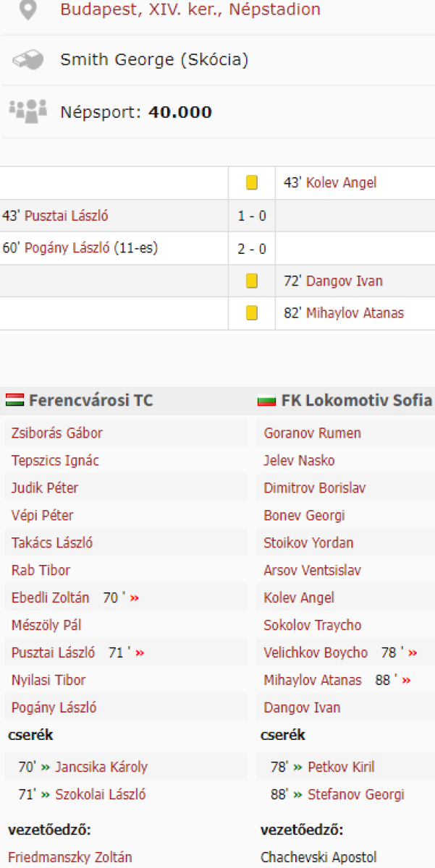Click the location pin icon
435x868 pixels.
[x=28, y=10]
